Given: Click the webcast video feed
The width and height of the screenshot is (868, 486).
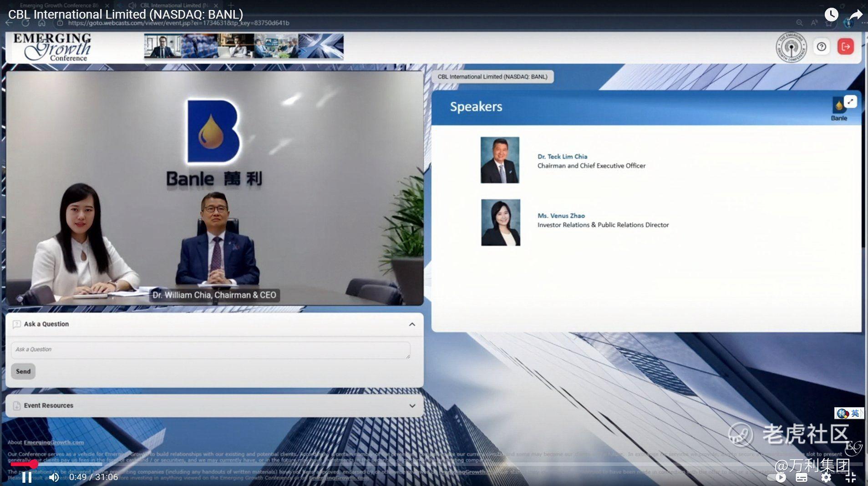Looking at the screenshot, I should (x=215, y=188).
